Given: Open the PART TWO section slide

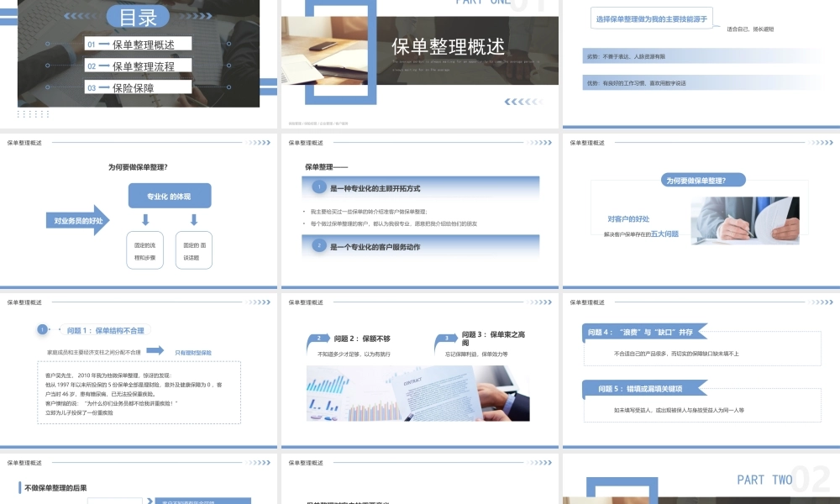Looking at the screenshot, I should (701, 478).
